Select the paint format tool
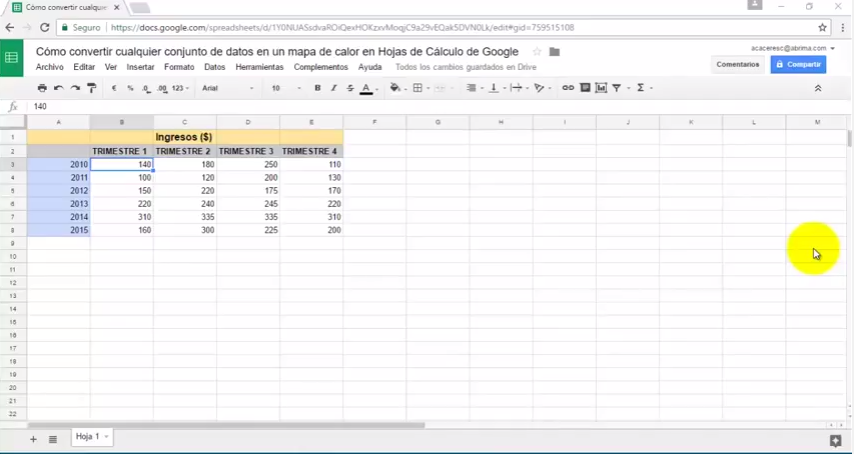Image resolution: width=854 pixels, height=454 pixels. point(92,88)
